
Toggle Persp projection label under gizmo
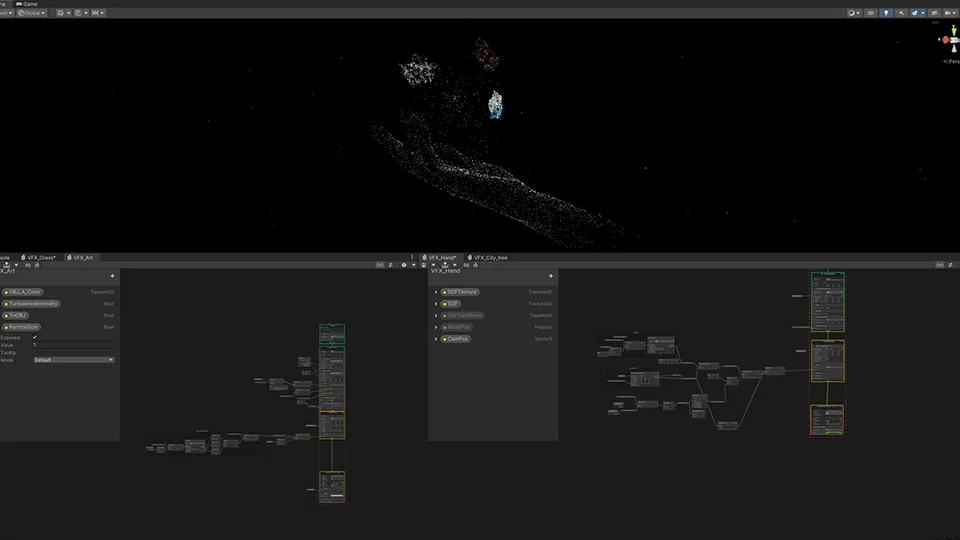(952, 61)
